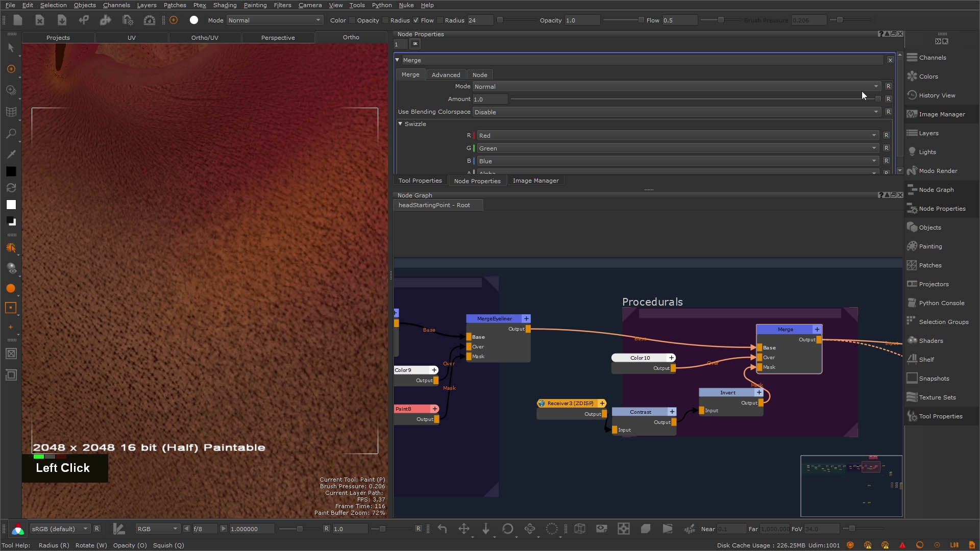Click the f-stop decrease arrow beside f/8

[186, 529]
